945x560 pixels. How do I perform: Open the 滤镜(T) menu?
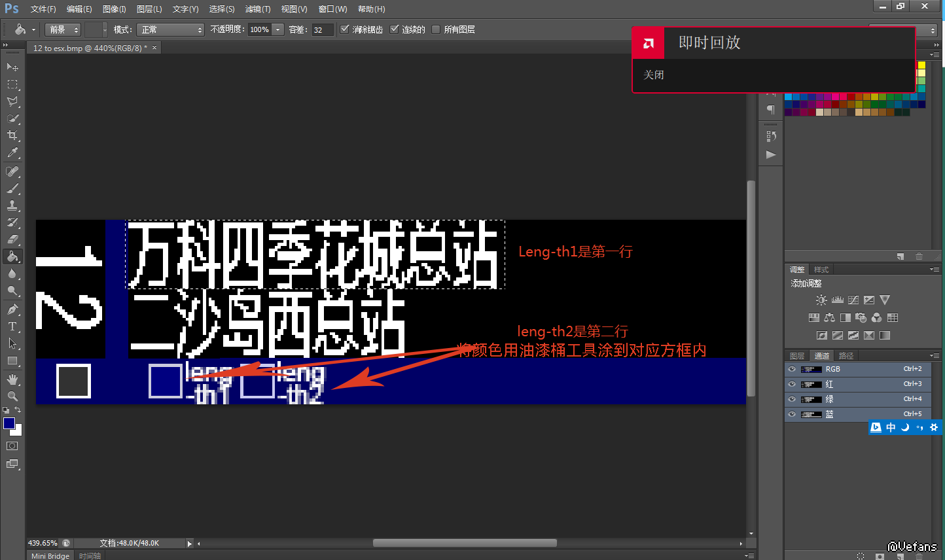click(x=257, y=9)
